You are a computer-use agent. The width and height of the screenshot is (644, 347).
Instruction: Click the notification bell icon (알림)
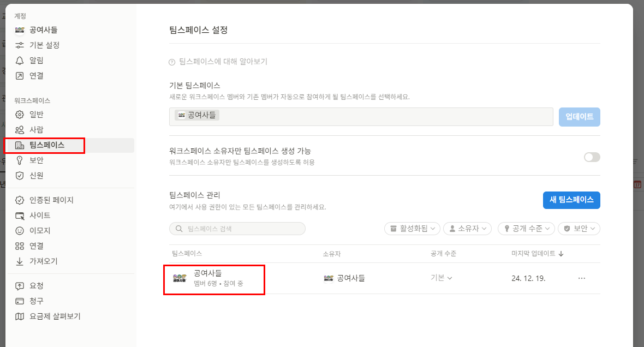(x=20, y=61)
